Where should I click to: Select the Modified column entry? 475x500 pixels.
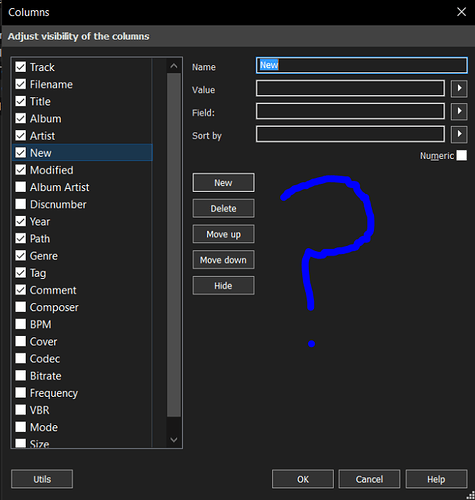coord(52,170)
